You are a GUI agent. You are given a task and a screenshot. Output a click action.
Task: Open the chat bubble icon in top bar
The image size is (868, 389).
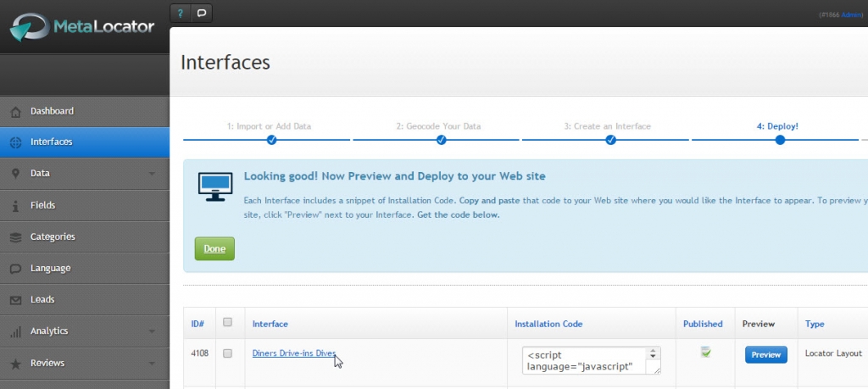202,14
